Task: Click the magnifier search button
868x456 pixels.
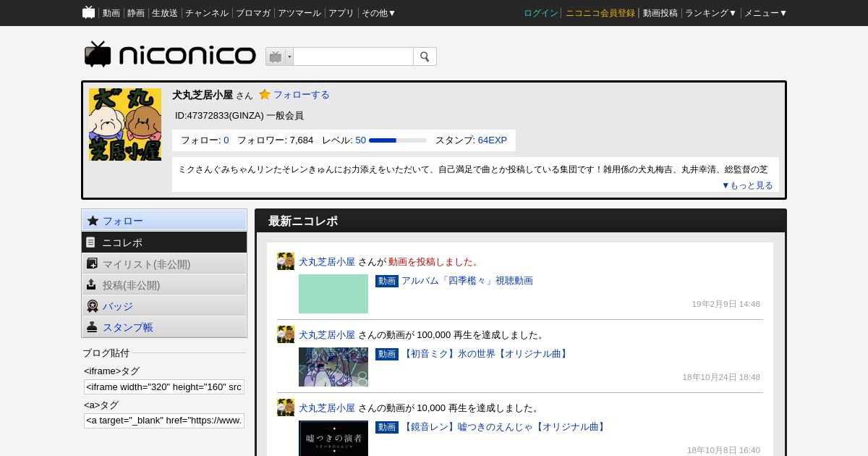Action: click(x=425, y=56)
